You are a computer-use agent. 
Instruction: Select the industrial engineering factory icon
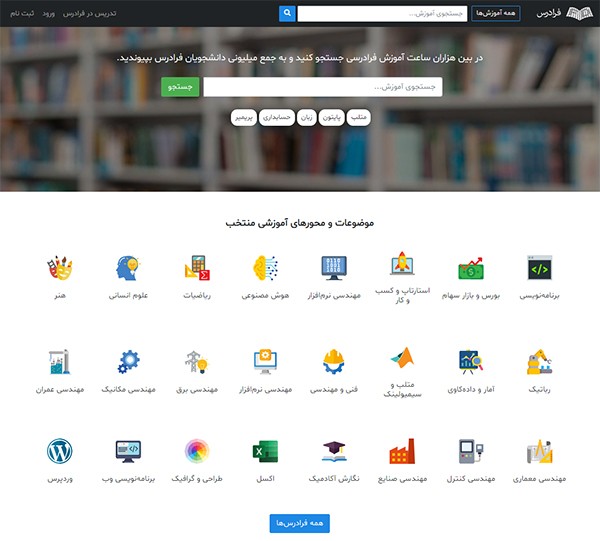point(402,451)
